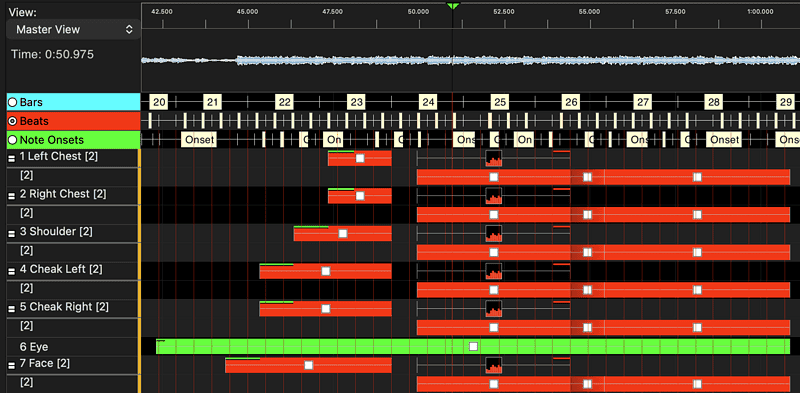
Task: Collapse layers of 4 Cheak Left model
Action: point(11,271)
